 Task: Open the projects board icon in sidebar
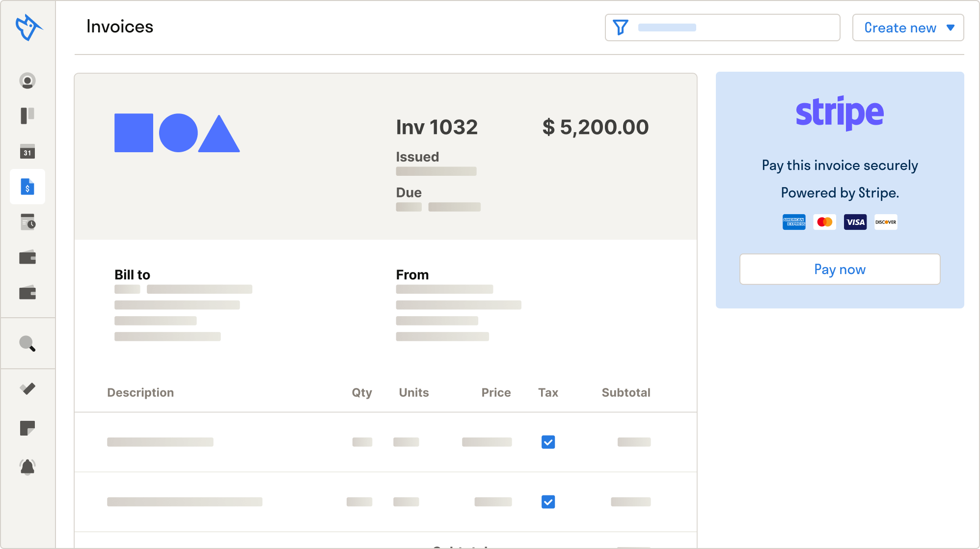pyautogui.click(x=27, y=115)
